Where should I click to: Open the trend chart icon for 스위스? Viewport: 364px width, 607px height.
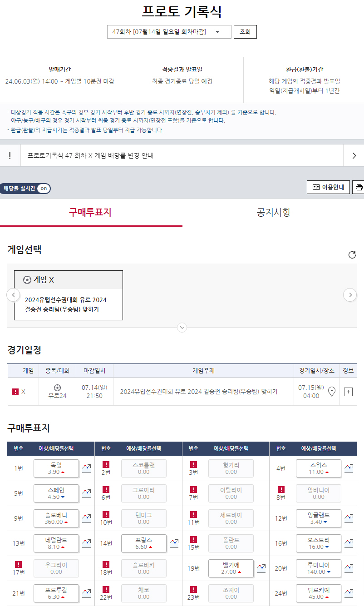click(349, 468)
